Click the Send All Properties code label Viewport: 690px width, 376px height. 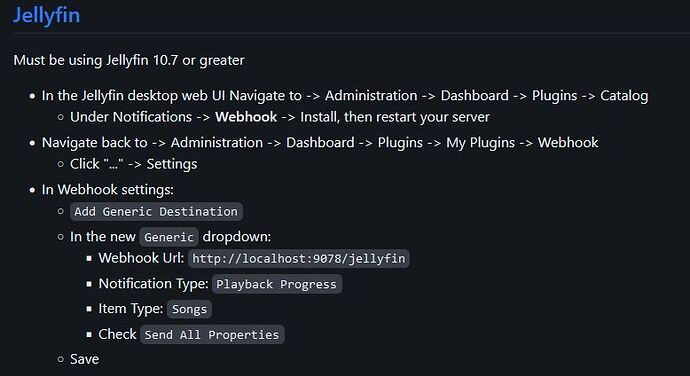coord(212,335)
